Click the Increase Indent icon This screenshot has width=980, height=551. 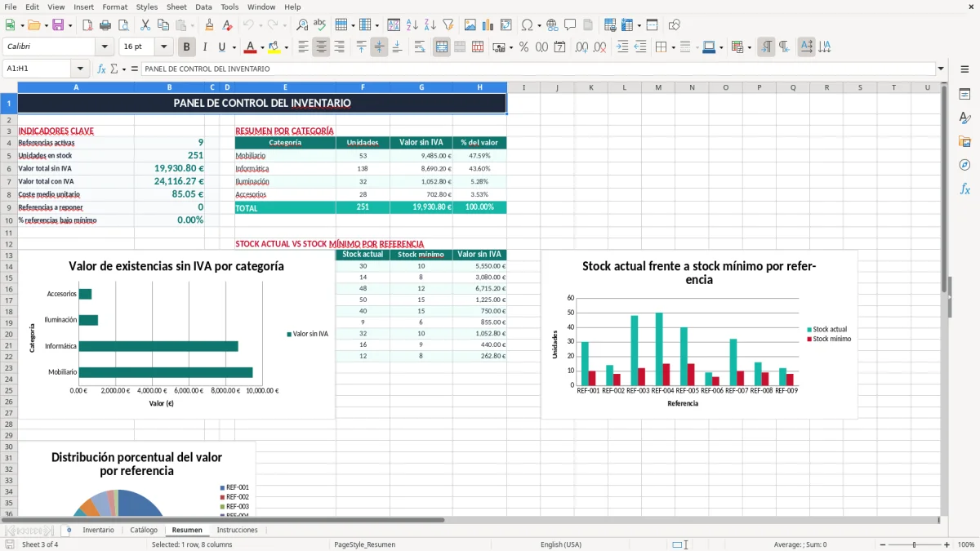pyautogui.click(x=622, y=47)
